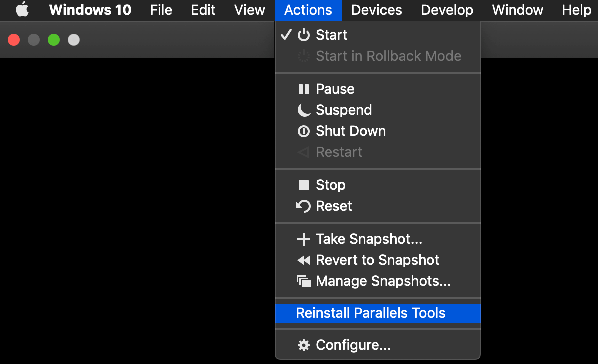
Task: Open the Window menu
Action: 517,10
